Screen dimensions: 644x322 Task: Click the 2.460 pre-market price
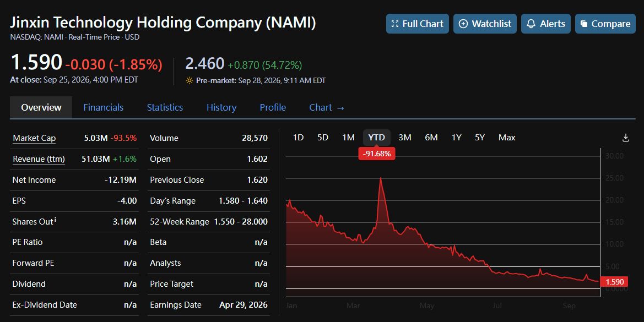tap(205, 64)
